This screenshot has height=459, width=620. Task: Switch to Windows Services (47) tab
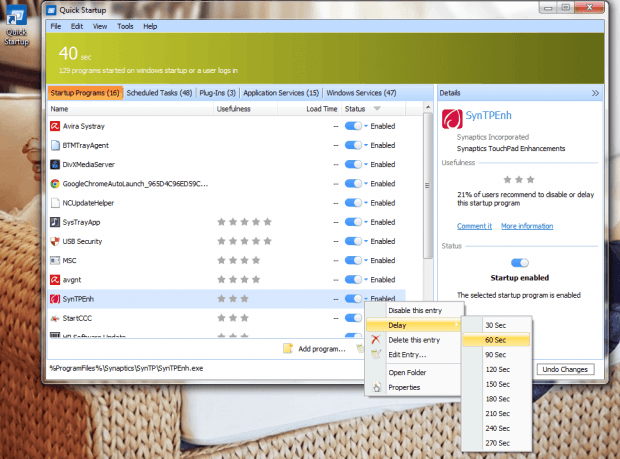point(361,93)
